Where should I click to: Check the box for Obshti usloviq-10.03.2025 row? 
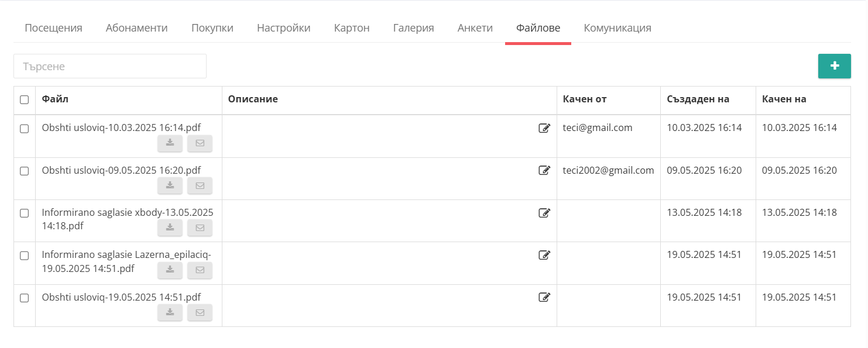[24, 129]
